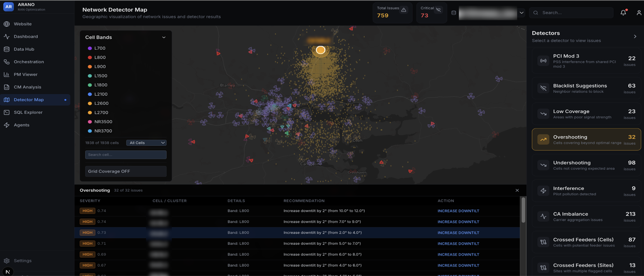Click the Next.js N icon at bottom left
This screenshot has width=644, height=276.
[8, 272]
